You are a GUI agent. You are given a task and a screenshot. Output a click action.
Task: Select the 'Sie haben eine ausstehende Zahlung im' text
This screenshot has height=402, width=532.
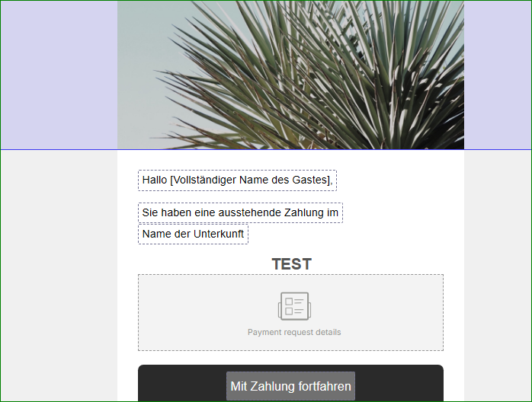point(240,213)
